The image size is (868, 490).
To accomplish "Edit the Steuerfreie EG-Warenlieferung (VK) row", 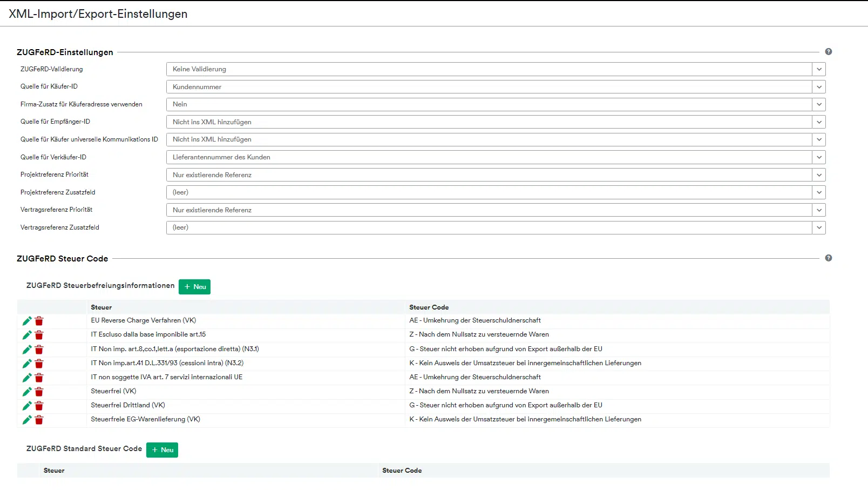I will coord(27,420).
